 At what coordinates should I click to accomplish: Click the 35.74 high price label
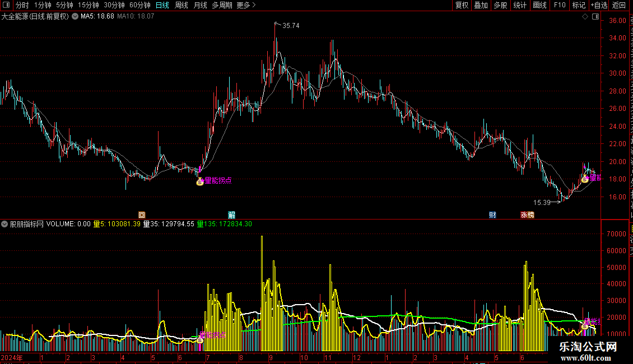click(x=291, y=25)
